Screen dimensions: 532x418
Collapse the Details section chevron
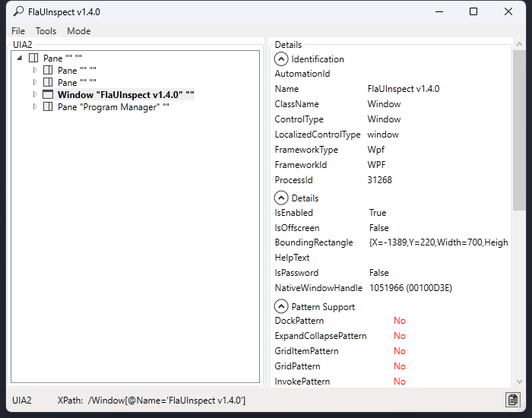pos(281,198)
